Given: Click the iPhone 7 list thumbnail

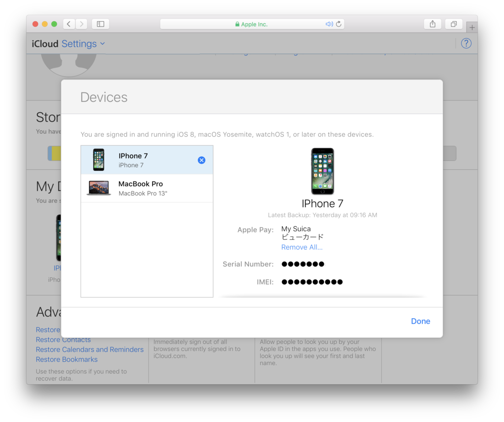Looking at the screenshot, I should point(98,160).
